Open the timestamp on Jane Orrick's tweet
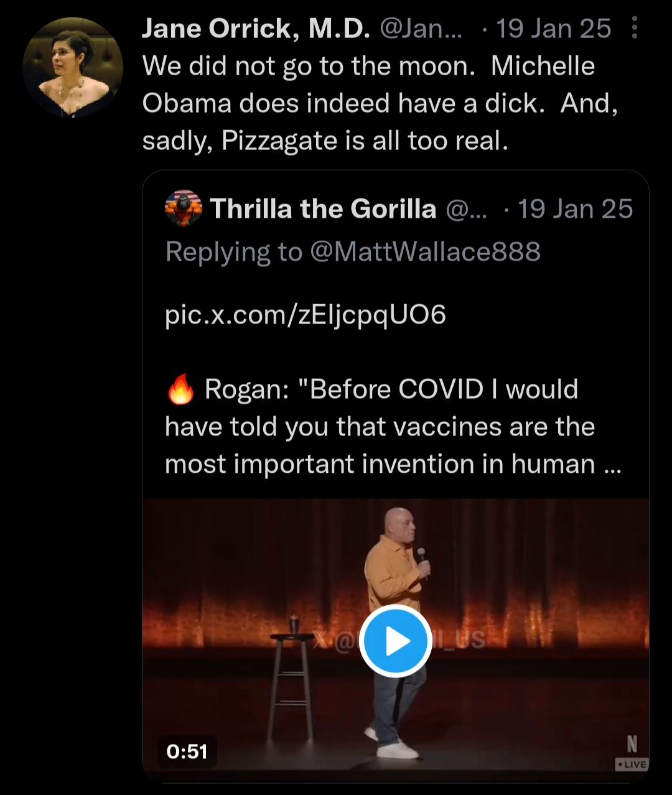 (x=553, y=29)
